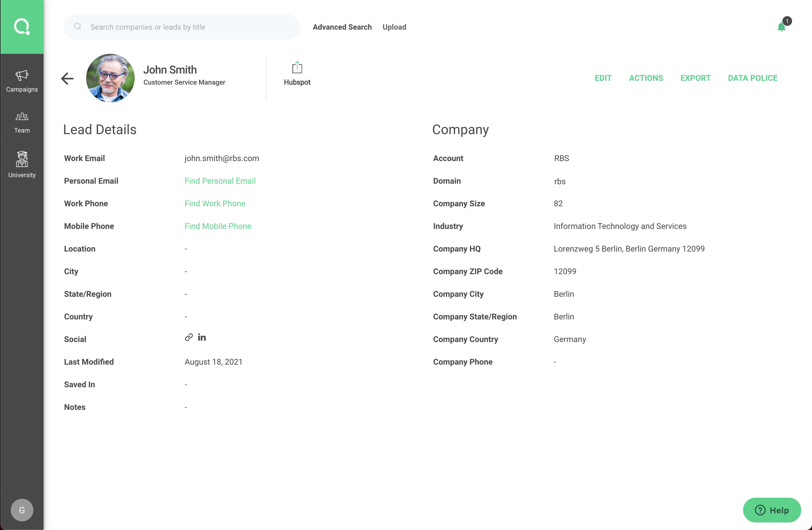Open Advanced Search
Screen dimensions: 812x530
(x=342, y=27)
